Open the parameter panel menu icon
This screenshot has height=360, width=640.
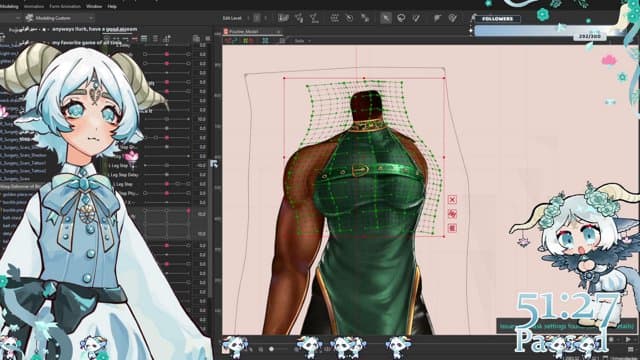[207, 39]
